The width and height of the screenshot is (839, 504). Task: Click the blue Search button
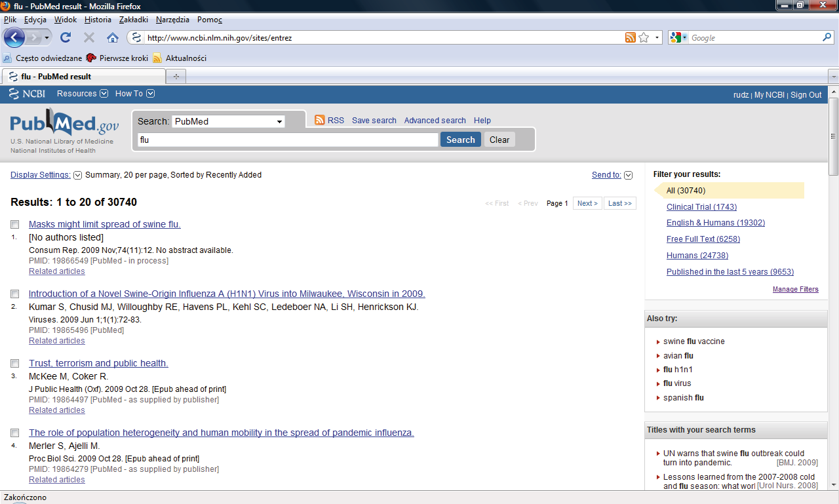pyautogui.click(x=461, y=140)
